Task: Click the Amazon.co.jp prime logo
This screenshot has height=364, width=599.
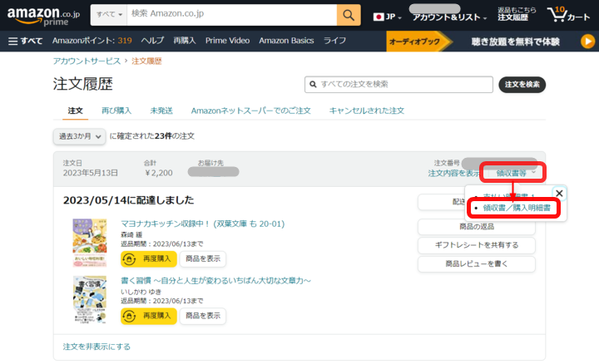Action: click(x=44, y=16)
